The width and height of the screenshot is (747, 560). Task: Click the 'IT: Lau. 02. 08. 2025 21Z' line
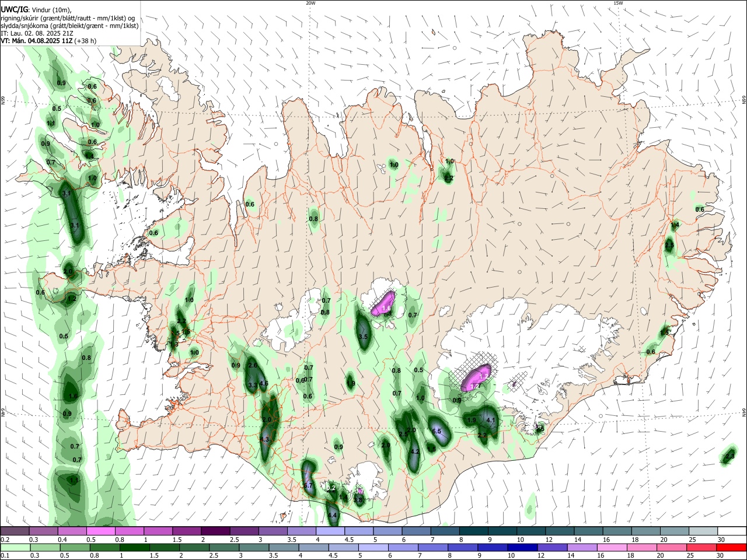point(37,33)
